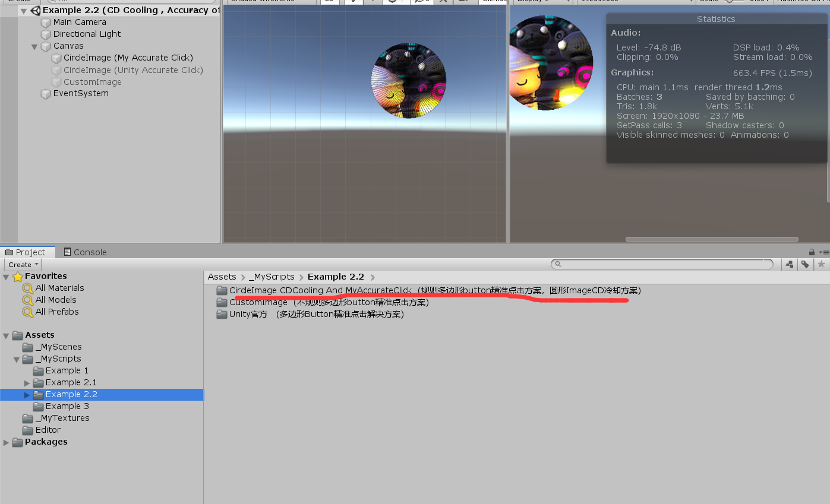Screen dimensions: 830x504
Task: Open the Project panel options menu icon
Action: (823, 252)
